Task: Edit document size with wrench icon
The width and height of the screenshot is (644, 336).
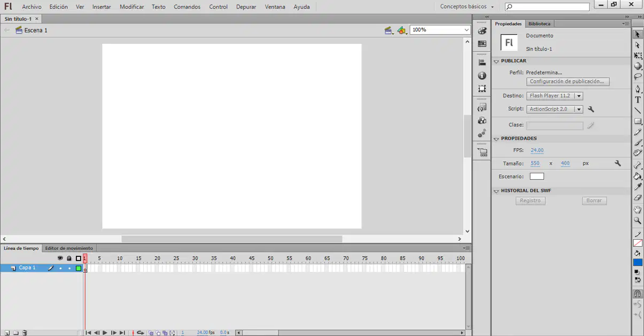Action: (x=618, y=163)
